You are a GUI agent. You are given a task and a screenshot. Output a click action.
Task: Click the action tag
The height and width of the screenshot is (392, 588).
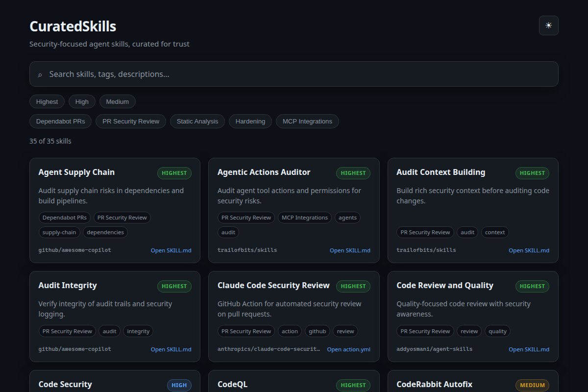pyautogui.click(x=290, y=331)
